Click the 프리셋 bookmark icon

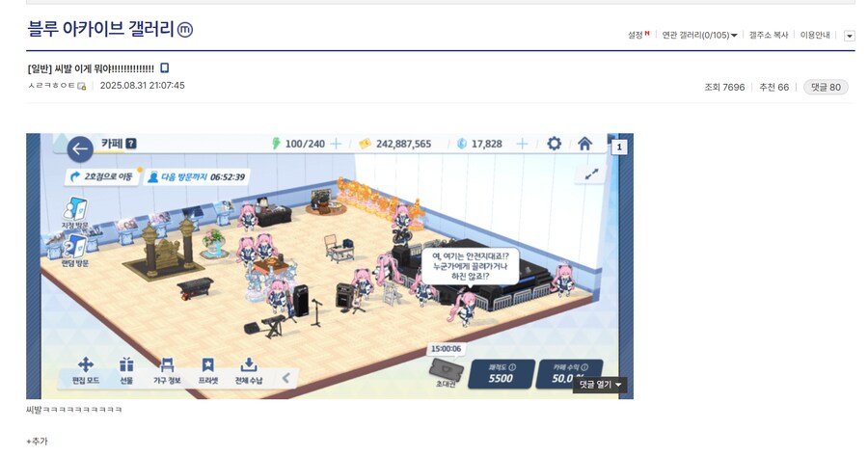click(208, 364)
